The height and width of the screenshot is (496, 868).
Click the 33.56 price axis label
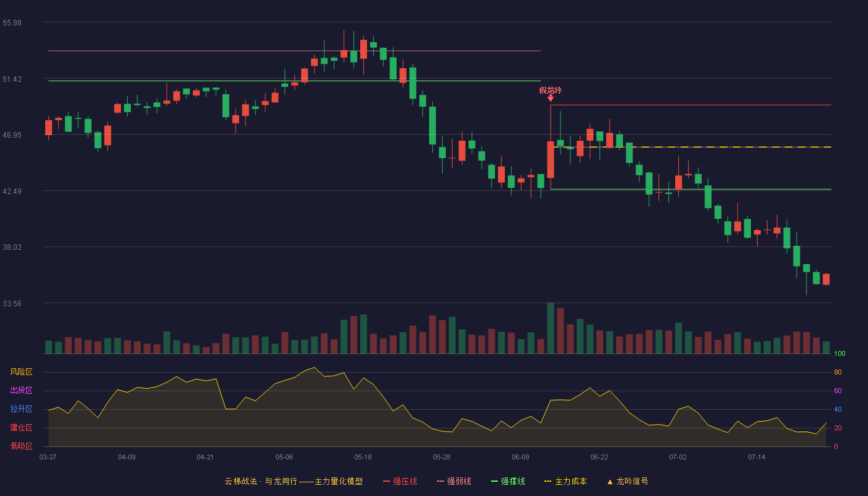click(12, 303)
